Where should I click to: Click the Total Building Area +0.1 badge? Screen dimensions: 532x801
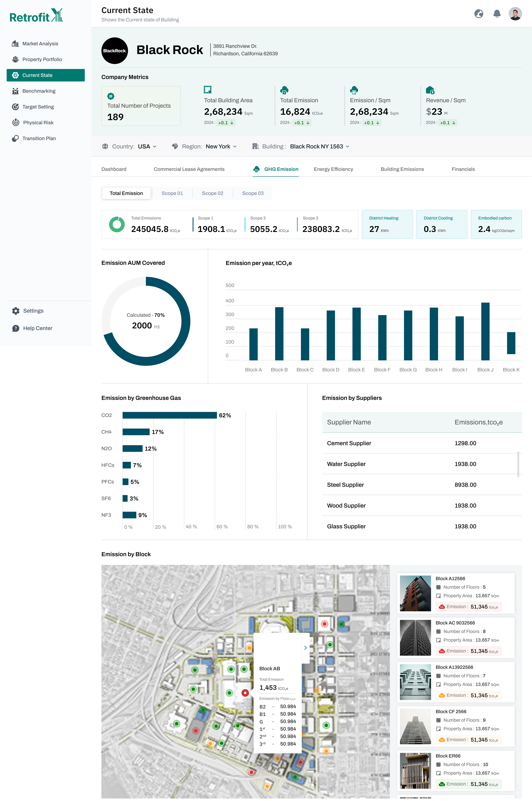tap(226, 123)
